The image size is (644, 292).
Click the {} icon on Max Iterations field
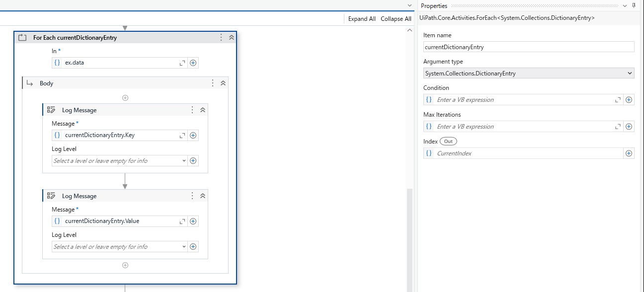click(x=428, y=126)
